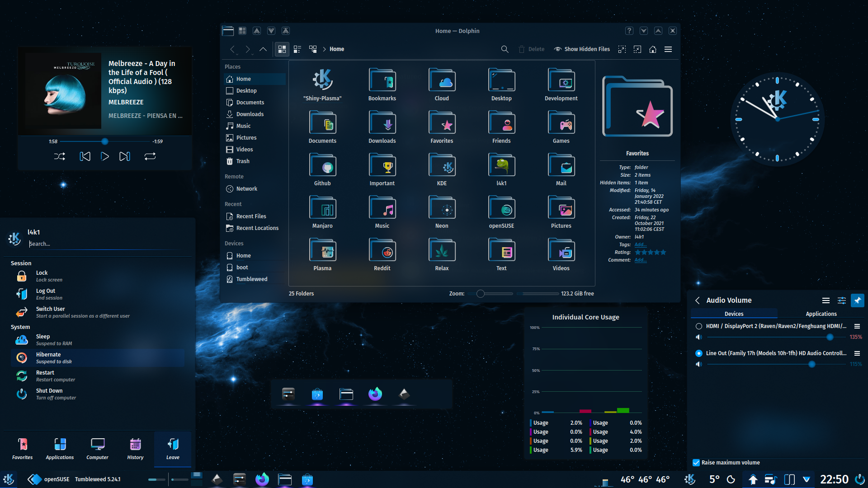Uncheck Raise maximum volume

(696, 463)
